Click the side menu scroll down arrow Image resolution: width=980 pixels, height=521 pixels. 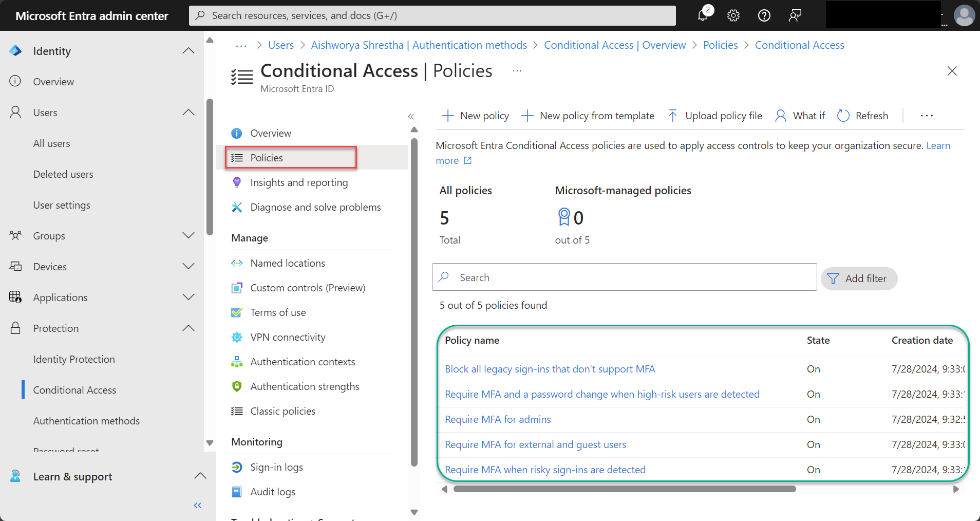tap(414, 512)
